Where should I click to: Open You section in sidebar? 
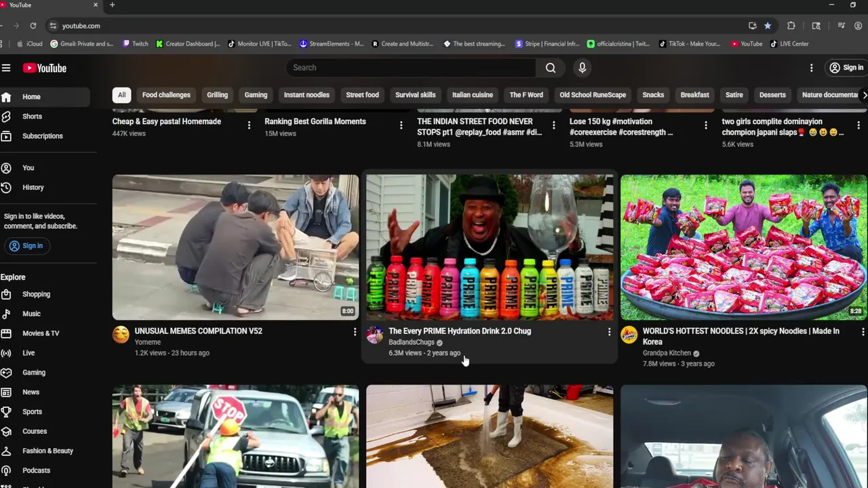point(45,168)
